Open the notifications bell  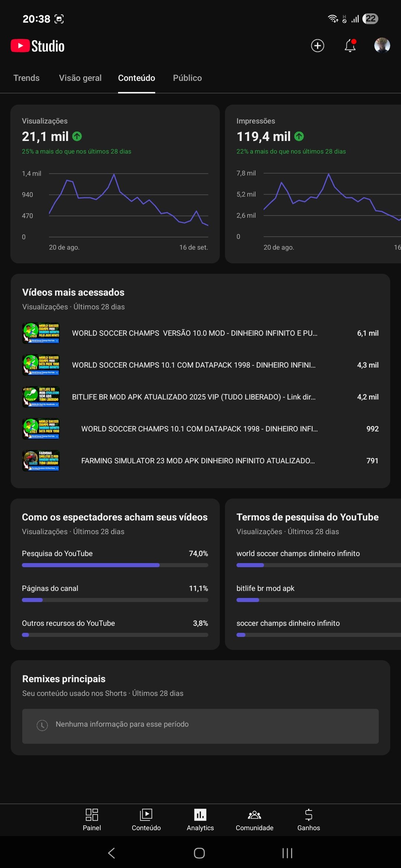pyautogui.click(x=350, y=46)
